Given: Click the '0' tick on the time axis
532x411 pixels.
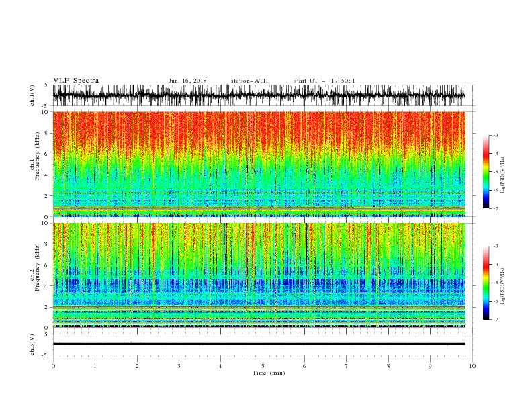Looking at the screenshot, I should point(53,366).
